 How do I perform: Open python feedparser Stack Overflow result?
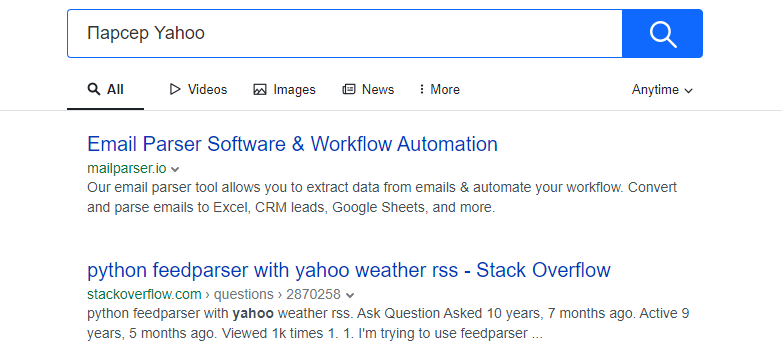pos(349,270)
